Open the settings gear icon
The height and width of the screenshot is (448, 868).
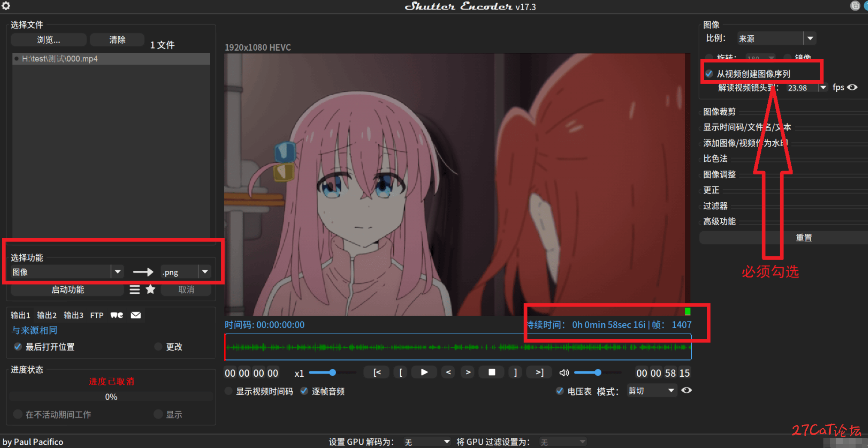(6, 6)
